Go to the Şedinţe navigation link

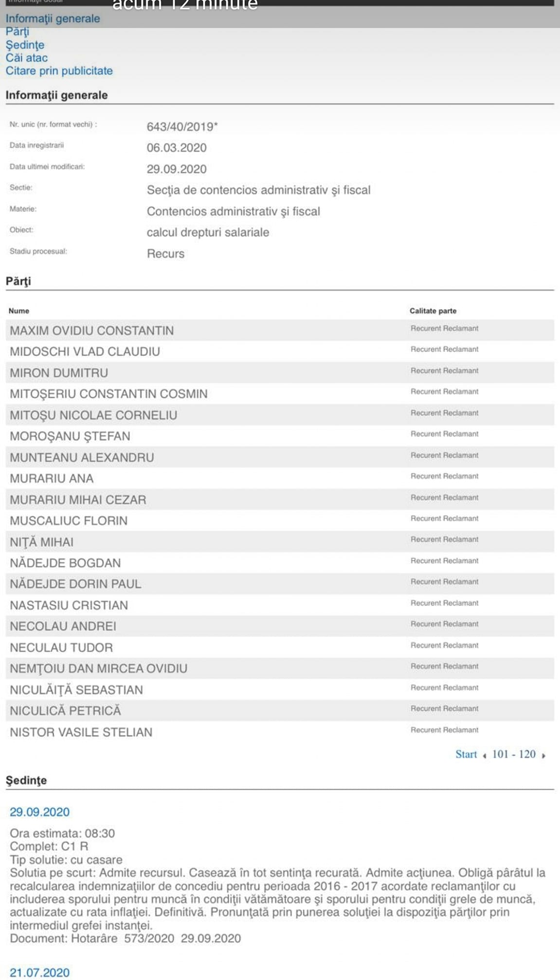tap(25, 45)
